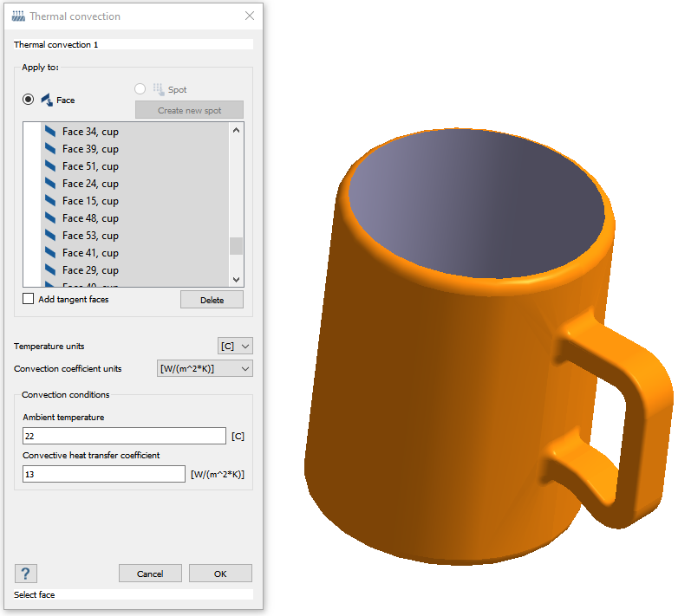Click the Delete button
The height and width of the screenshot is (616, 678).
point(212,300)
